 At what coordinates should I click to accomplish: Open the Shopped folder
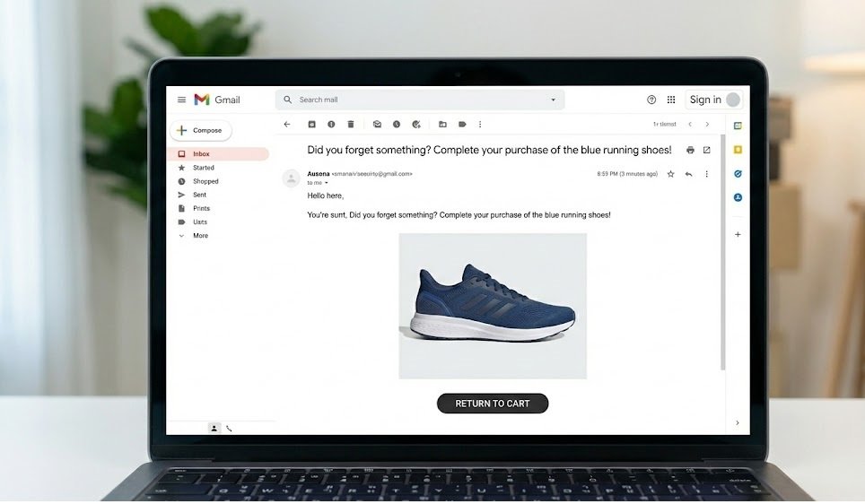point(205,181)
